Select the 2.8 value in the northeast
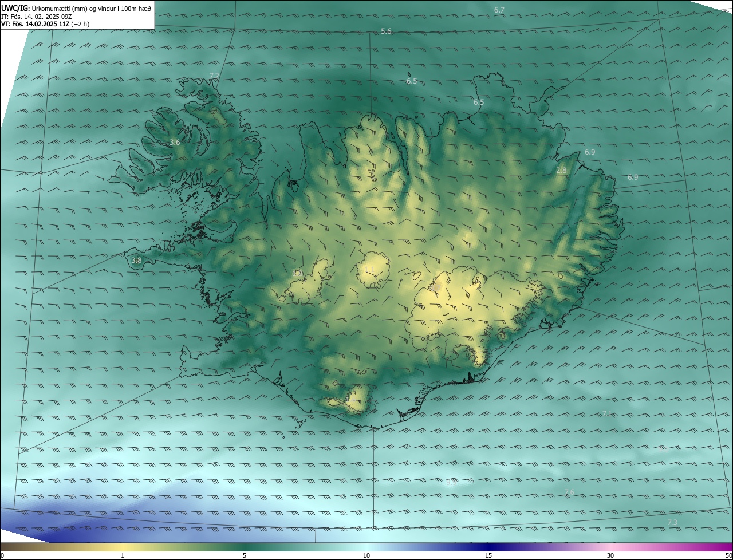 pos(561,171)
